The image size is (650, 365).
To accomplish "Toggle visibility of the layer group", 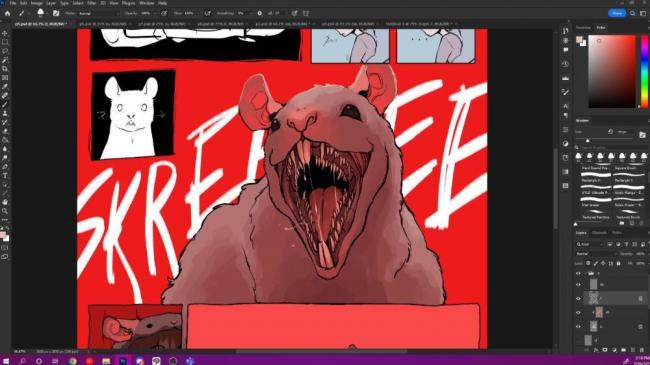I will (579, 273).
